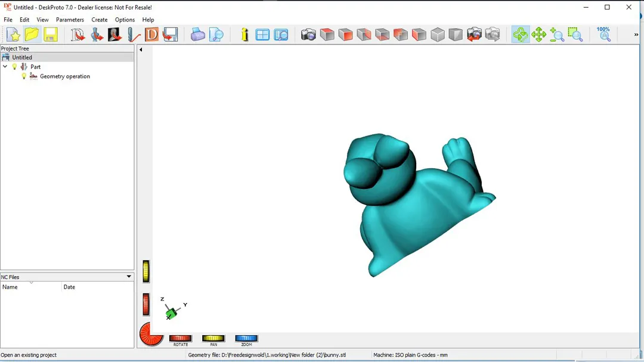Select the Zoom Window tool icon
Viewport: 644px width, 362px height.
575,35
